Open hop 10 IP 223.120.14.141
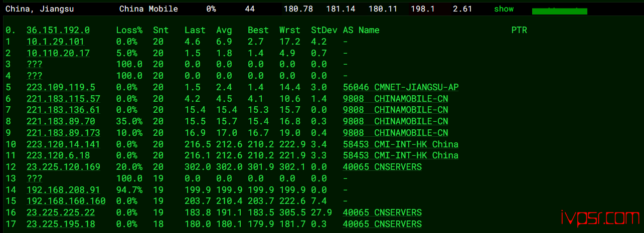 tap(63, 144)
